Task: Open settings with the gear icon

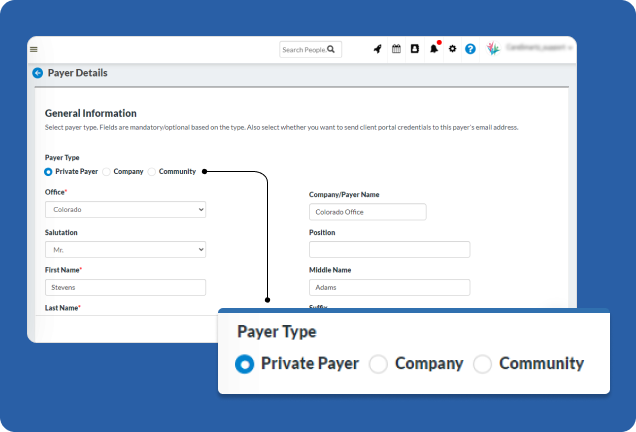Action: [x=452, y=49]
